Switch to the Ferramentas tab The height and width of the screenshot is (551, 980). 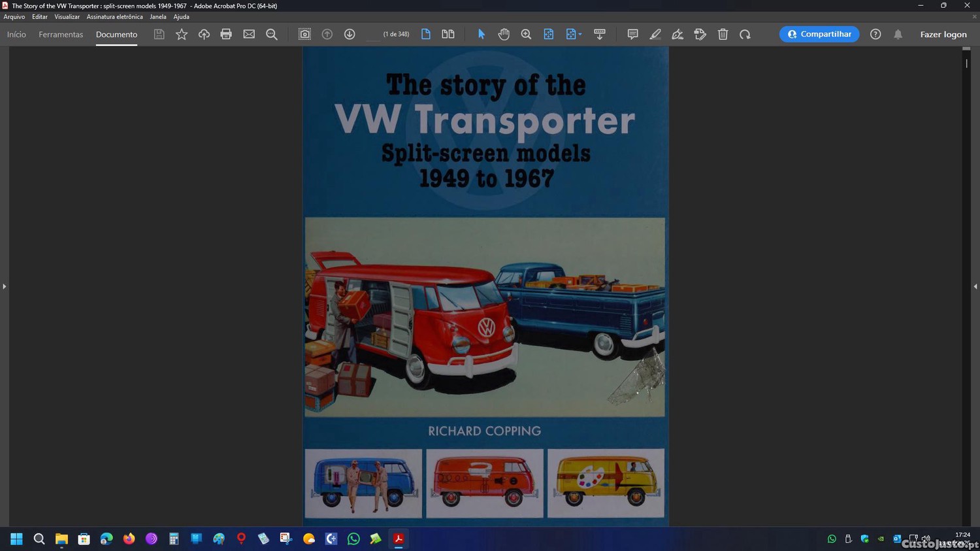(61, 34)
